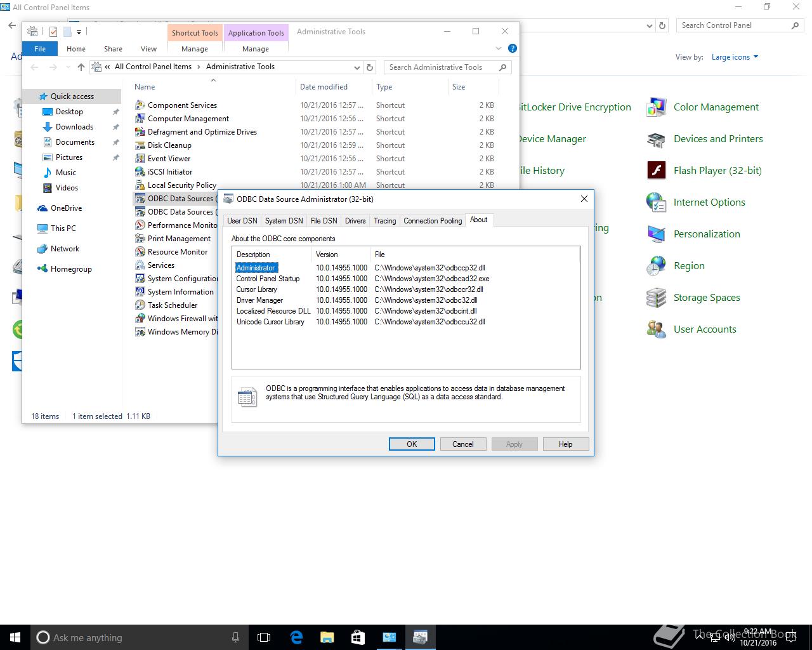Select the Event Viewer icon
812x650 pixels.
pos(140,159)
